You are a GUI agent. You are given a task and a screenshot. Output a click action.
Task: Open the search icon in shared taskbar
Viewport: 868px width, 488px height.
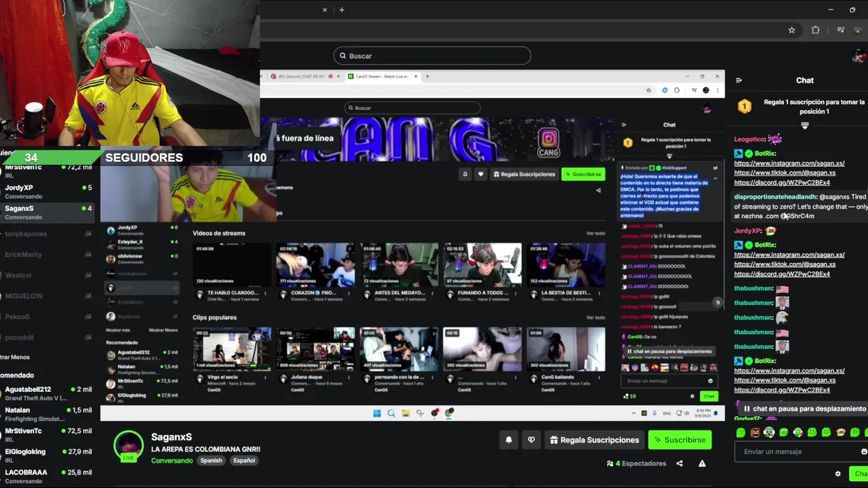point(391,413)
